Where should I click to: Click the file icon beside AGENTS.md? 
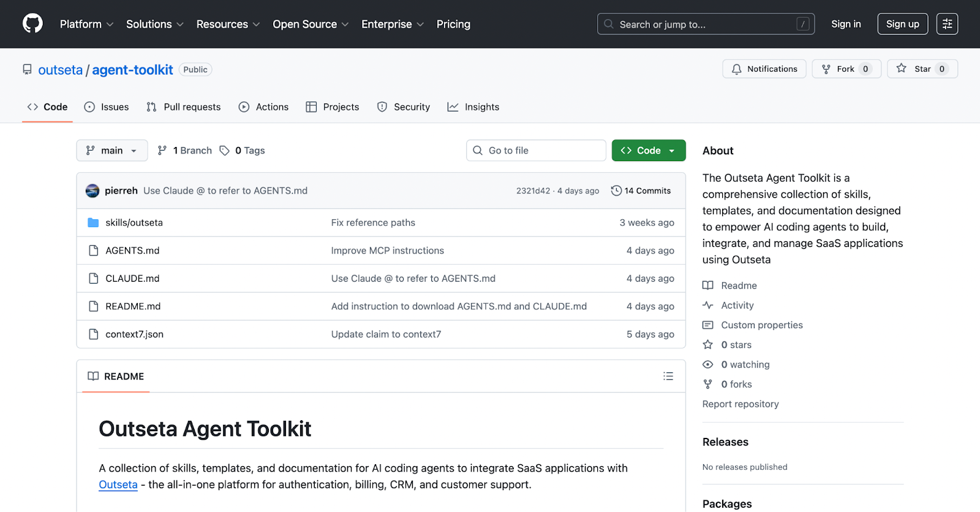[93, 250]
